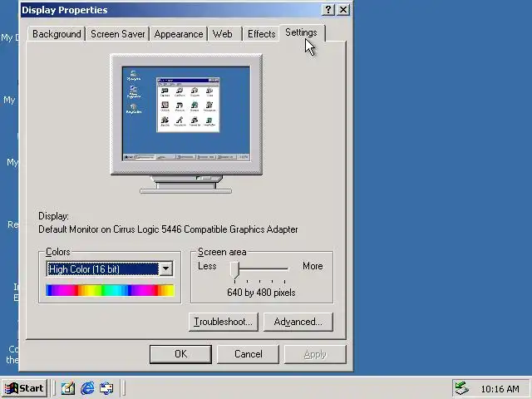Confirm with the OK button
Screen dimensions: 532x399
point(180,354)
